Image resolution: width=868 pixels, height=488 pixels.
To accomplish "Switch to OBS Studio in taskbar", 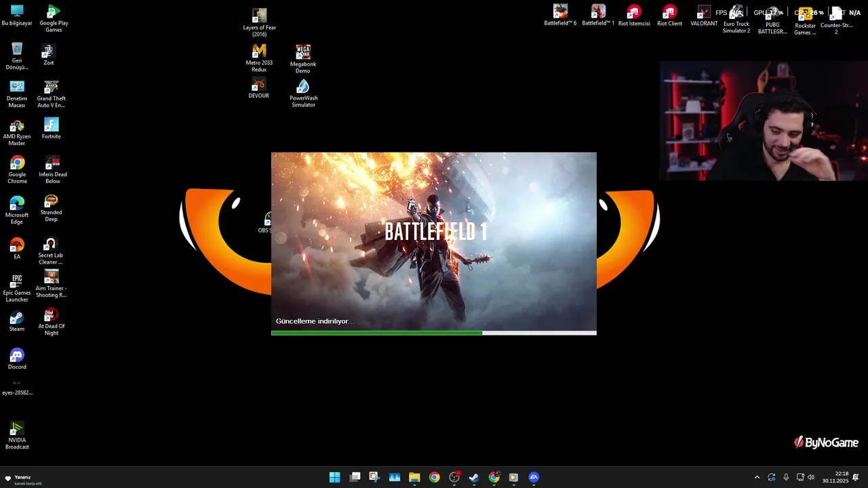I will tap(454, 477).
